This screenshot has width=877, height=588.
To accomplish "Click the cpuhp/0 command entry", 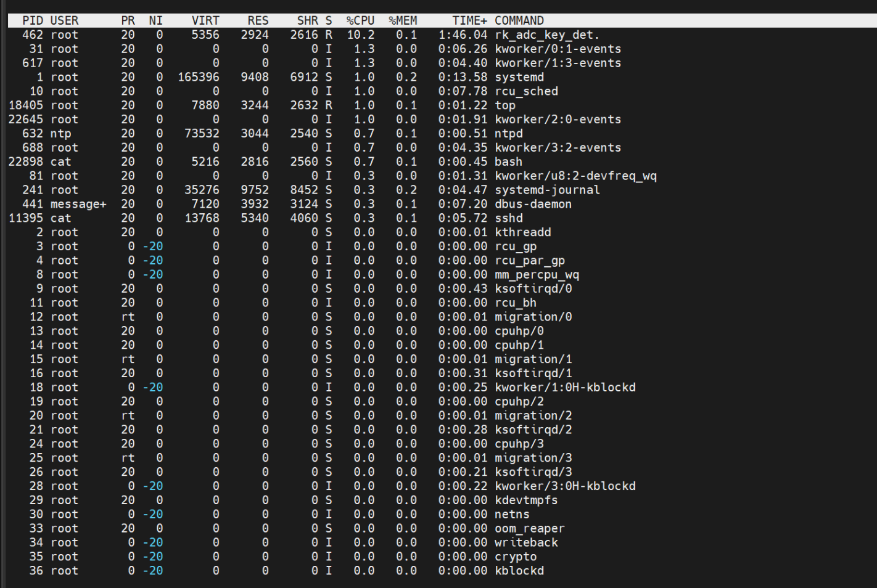I will pos(519,331).
